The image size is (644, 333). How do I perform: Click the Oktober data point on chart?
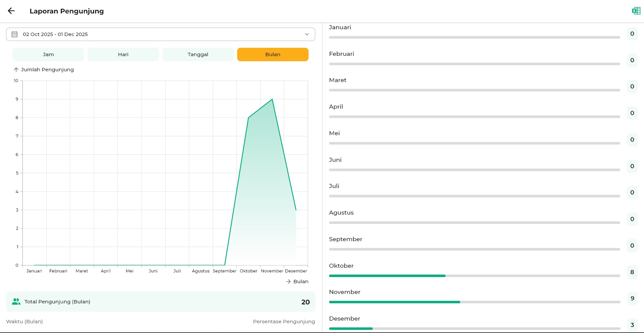click(248, 118)
